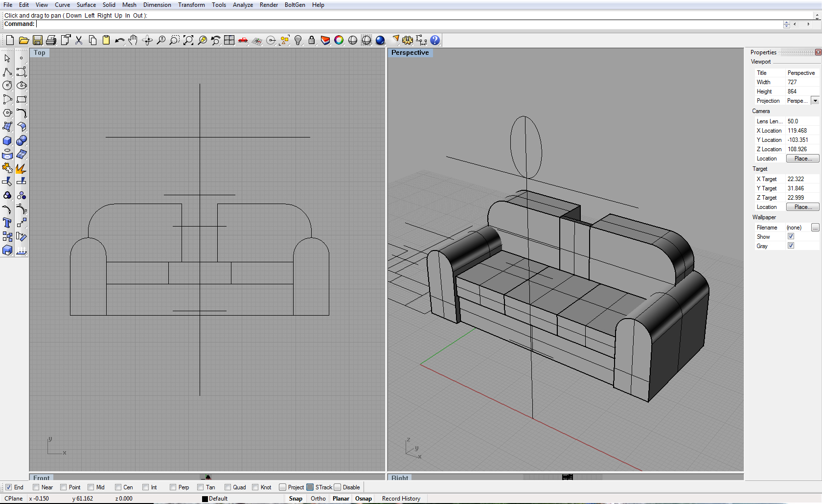Click the Paste clipboard icon
This screenshot has width=822, height=504.
[106, 40]
